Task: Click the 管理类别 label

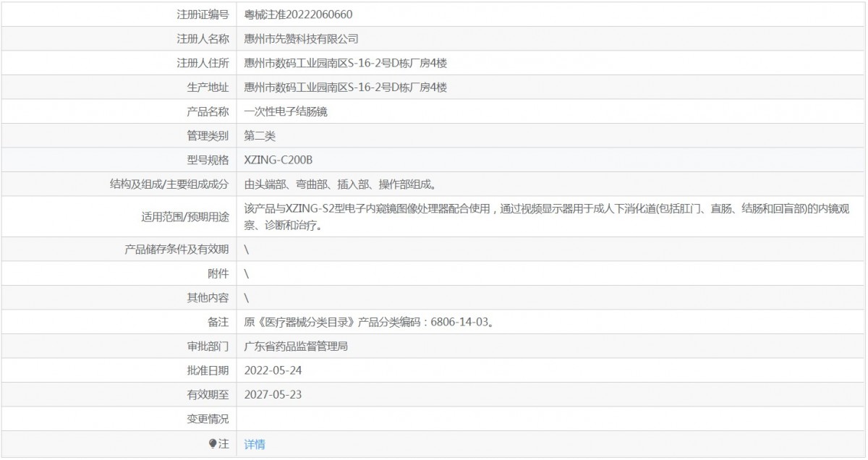Action: point(208,135)
